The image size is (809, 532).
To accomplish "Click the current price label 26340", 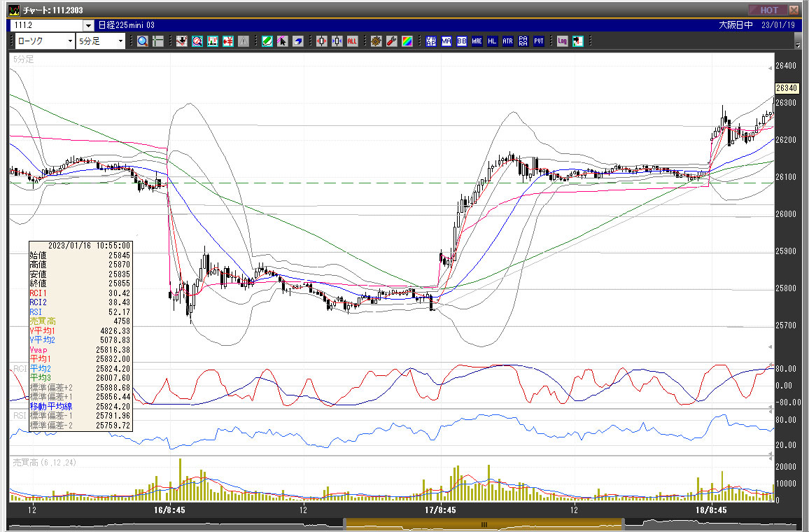I will (x=787, y=88).
